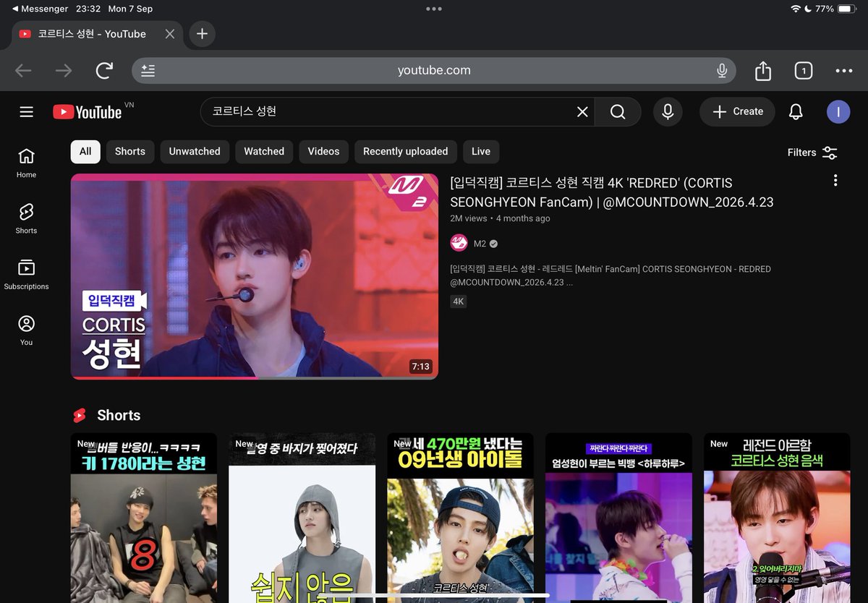Open the M2 channel avatar
Screen dimensions: 868x603
(x=459, y=243)
